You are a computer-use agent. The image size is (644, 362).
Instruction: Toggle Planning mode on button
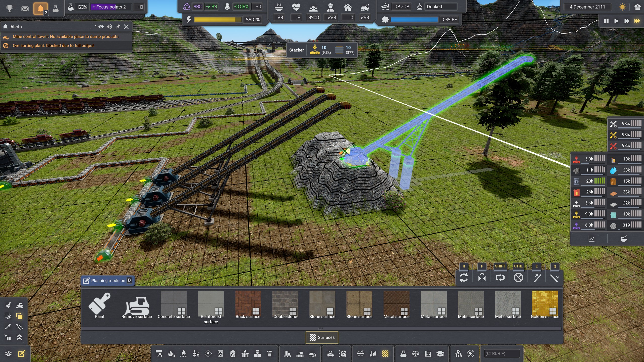tap(108, 281)
